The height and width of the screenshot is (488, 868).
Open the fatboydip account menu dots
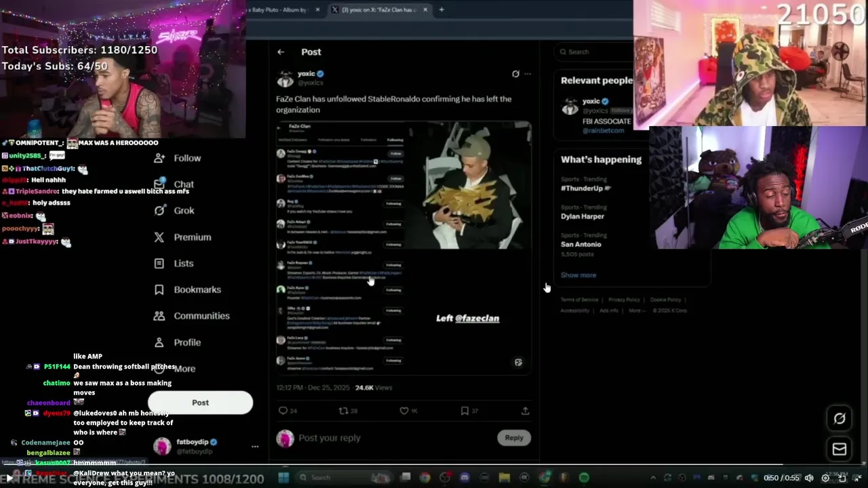[x=255, y=447]
